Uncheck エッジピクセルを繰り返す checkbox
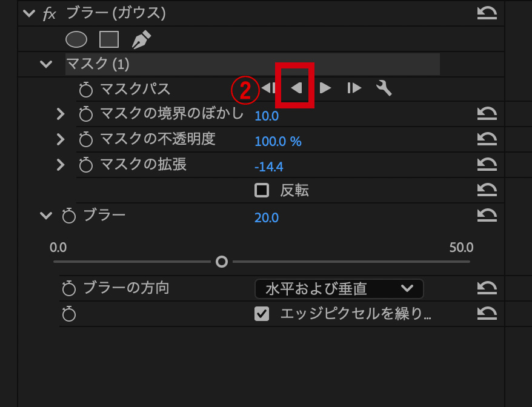 click(262, 314)
